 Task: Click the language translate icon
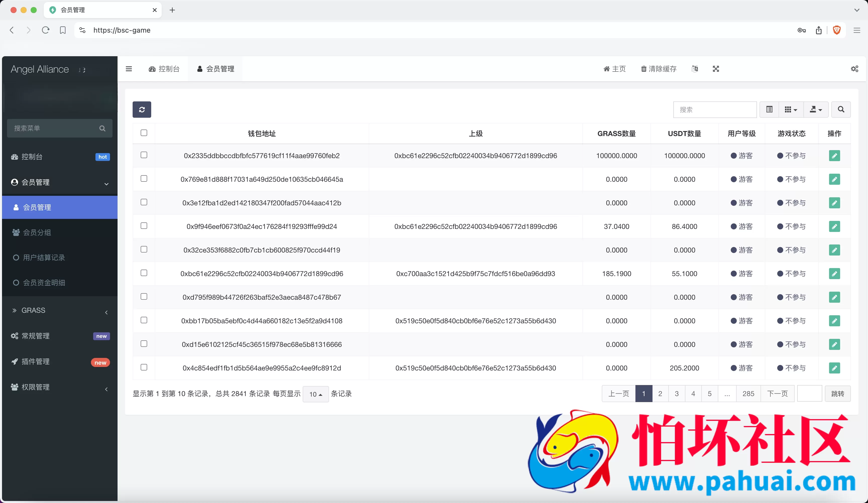695,69
